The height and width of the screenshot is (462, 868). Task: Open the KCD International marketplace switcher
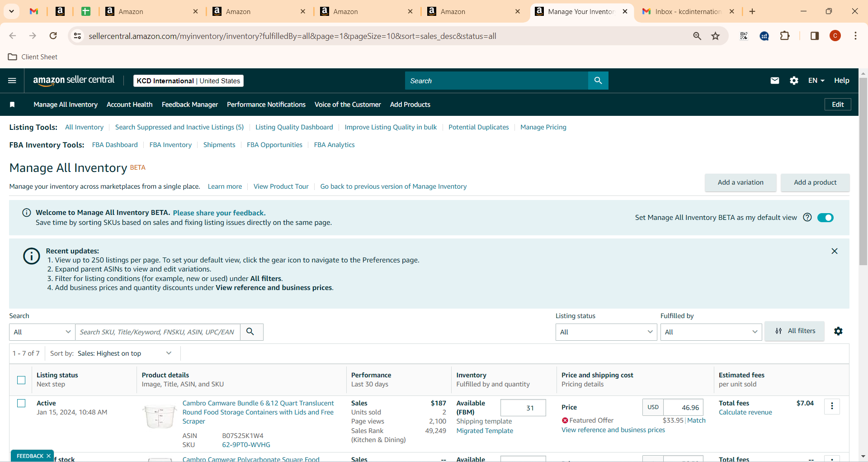pyautogui.click(x=189, y=81)
